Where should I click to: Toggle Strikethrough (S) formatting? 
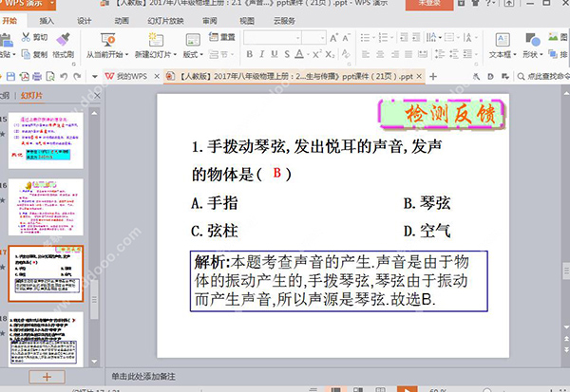287,54
